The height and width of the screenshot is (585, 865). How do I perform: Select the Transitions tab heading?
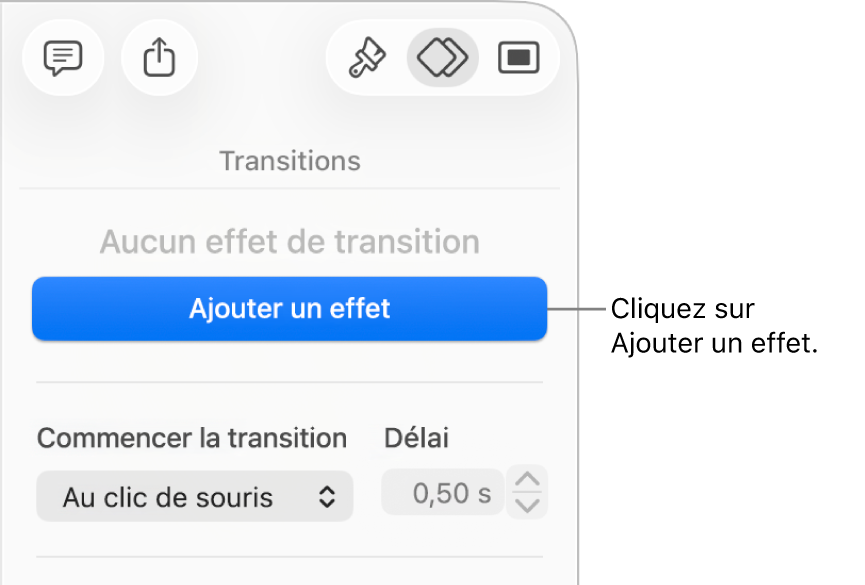tap(289, 160)
